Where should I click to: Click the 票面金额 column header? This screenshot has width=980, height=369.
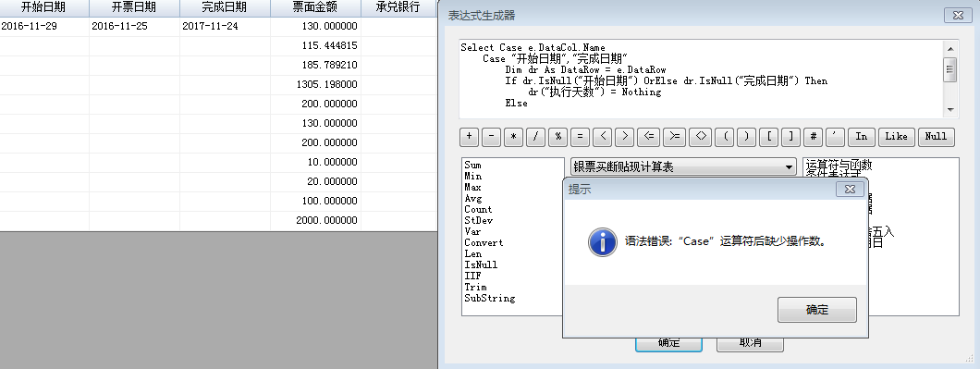pos(315,7)
